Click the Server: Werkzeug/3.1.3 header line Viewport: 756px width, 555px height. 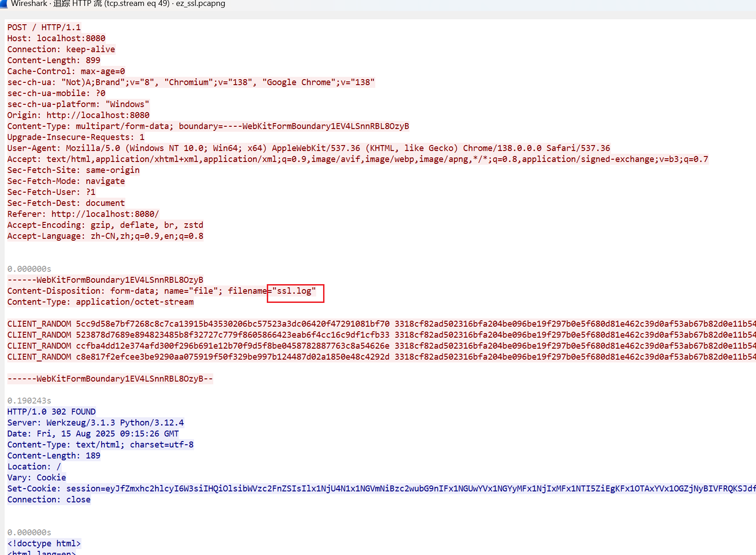pyautogui.click(x=95, y=423)
